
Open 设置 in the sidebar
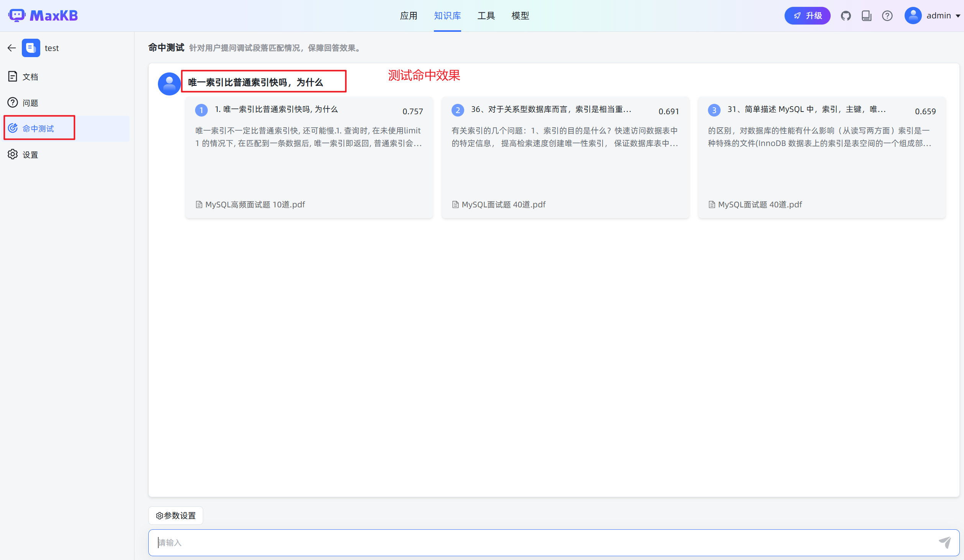point(30,155)
